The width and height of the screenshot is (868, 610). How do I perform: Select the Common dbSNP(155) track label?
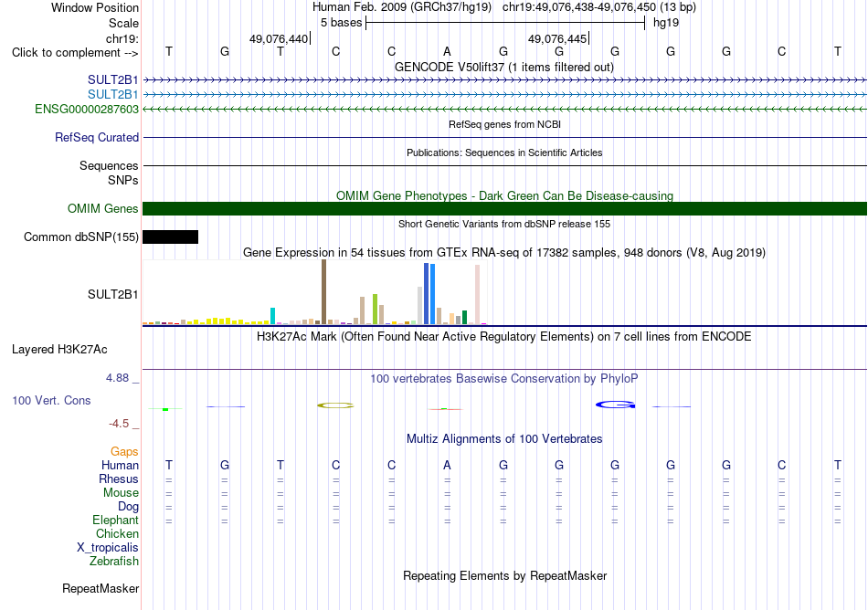point(80,237)
